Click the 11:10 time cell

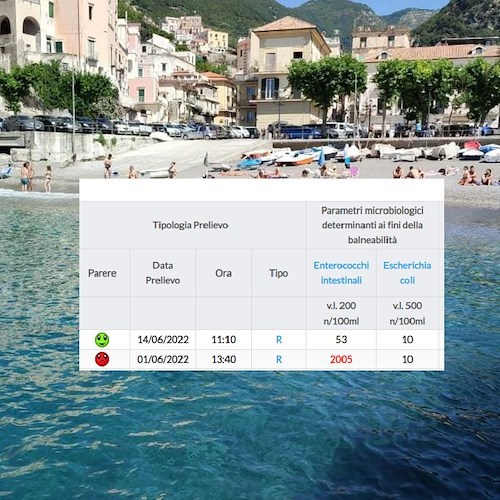coord(224,340)
